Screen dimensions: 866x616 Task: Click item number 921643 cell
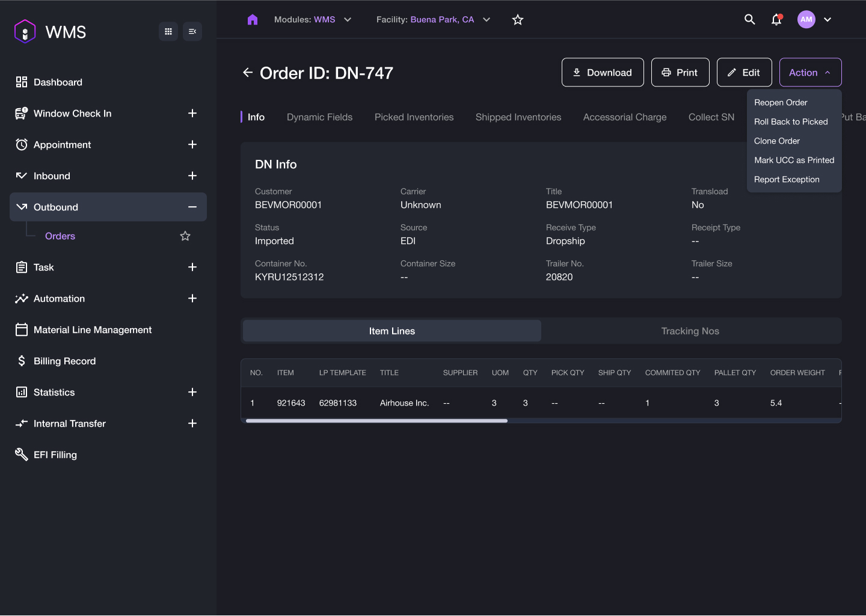pyautogui.click(x=291, y=403)
